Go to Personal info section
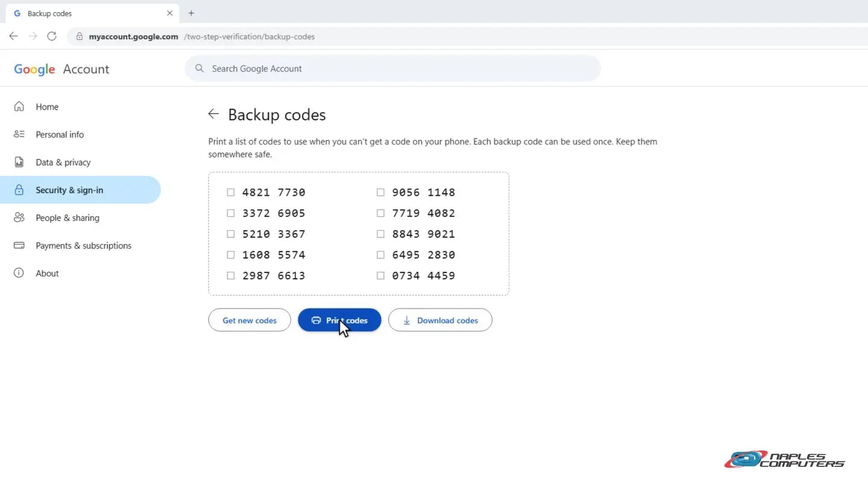 81,134
